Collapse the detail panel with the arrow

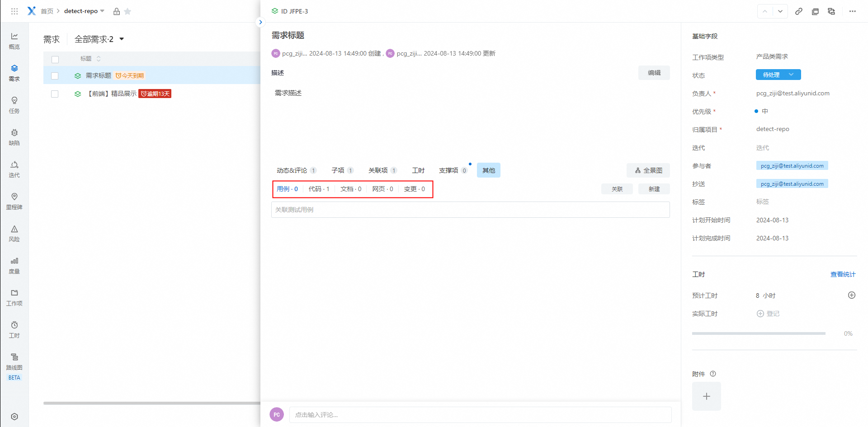(260, 22)
